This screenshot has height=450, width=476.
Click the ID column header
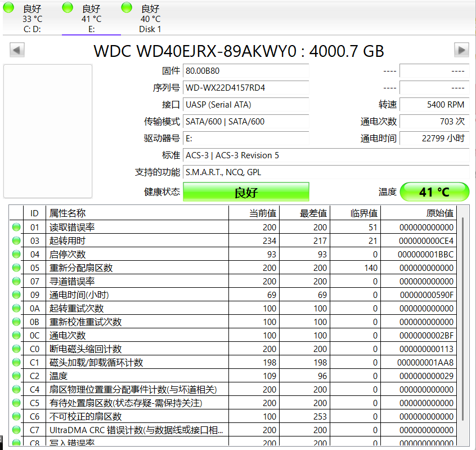click(x=35, y=213)
